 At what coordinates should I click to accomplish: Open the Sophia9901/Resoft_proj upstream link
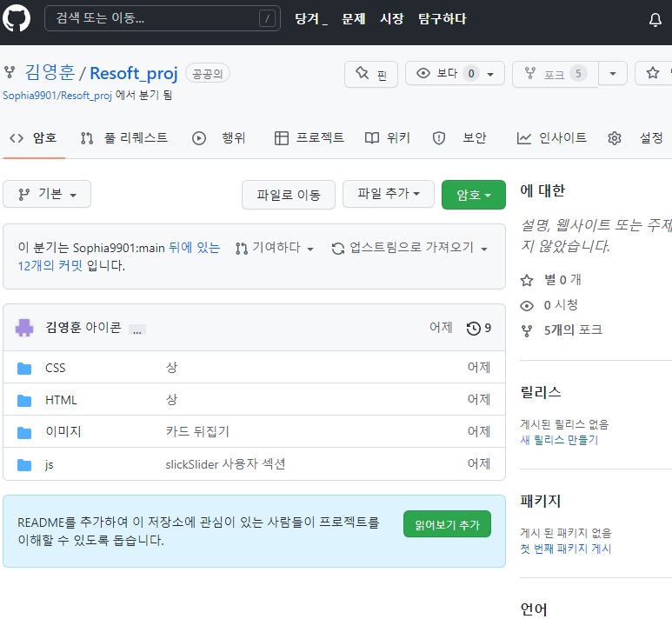tap(57, 95)
